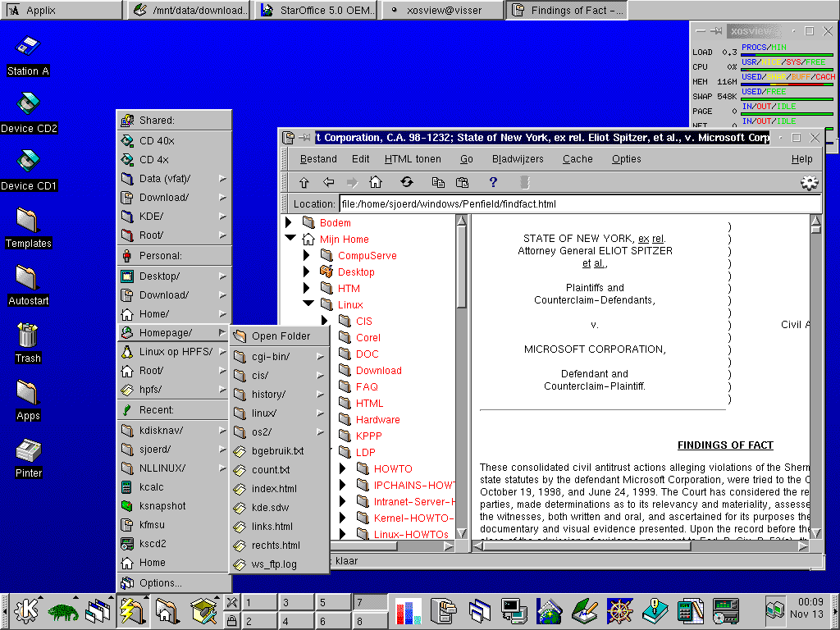Switch to virtual desktop 5
Image resolution: width=840 pixels, height=630 pixels.
pos(333,603)
